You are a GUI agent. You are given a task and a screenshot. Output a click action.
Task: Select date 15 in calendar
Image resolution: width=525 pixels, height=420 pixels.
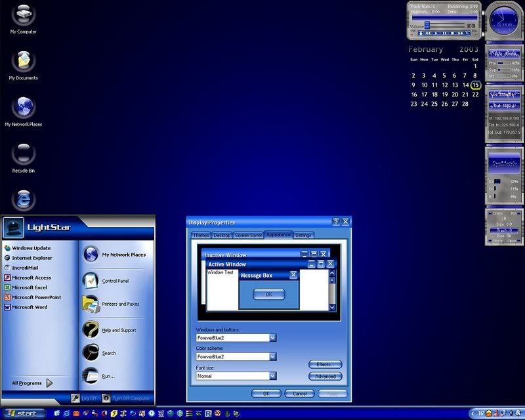tap(476, 85)
